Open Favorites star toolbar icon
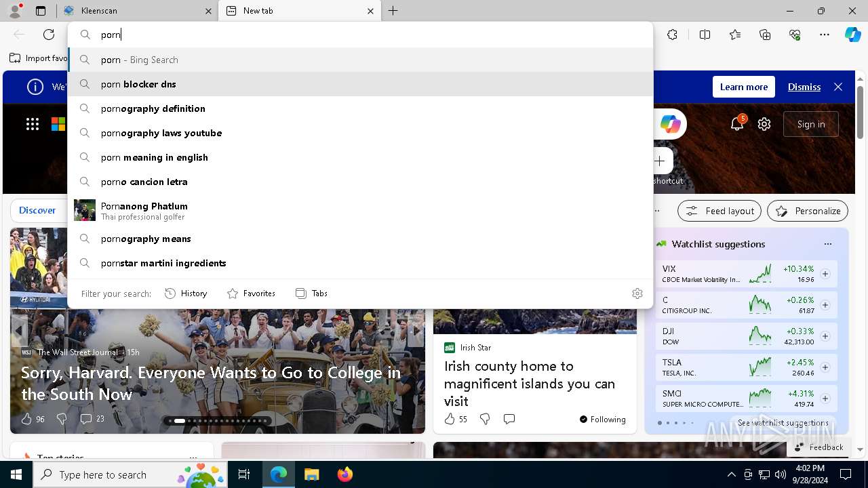 point(735,35)
